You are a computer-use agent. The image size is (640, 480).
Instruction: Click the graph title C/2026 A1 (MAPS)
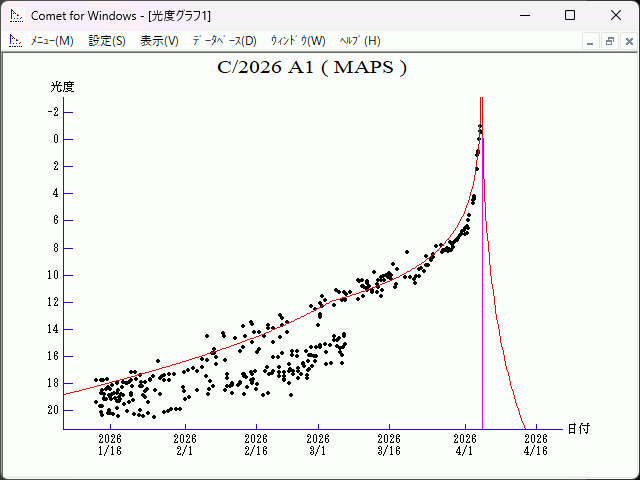(312, 68)
